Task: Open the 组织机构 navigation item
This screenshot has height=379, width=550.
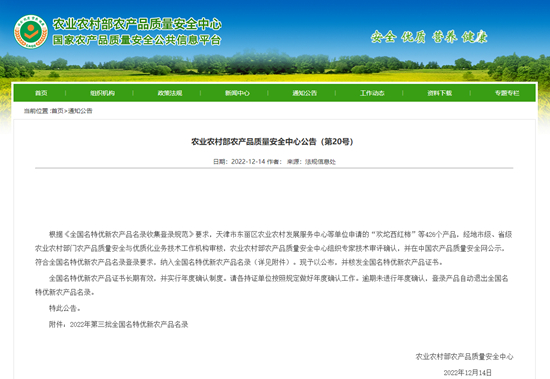Action: tap(102, 93)
